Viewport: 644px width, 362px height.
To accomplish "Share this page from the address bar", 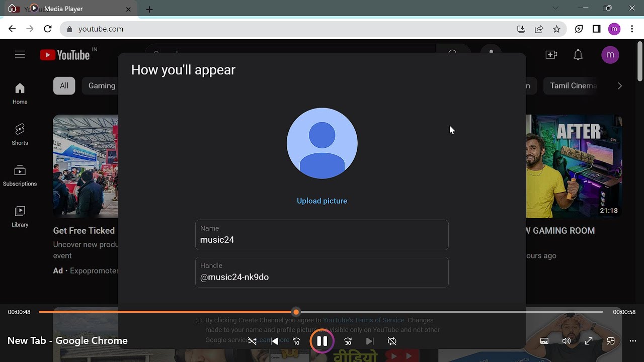I will click(539, 29).
